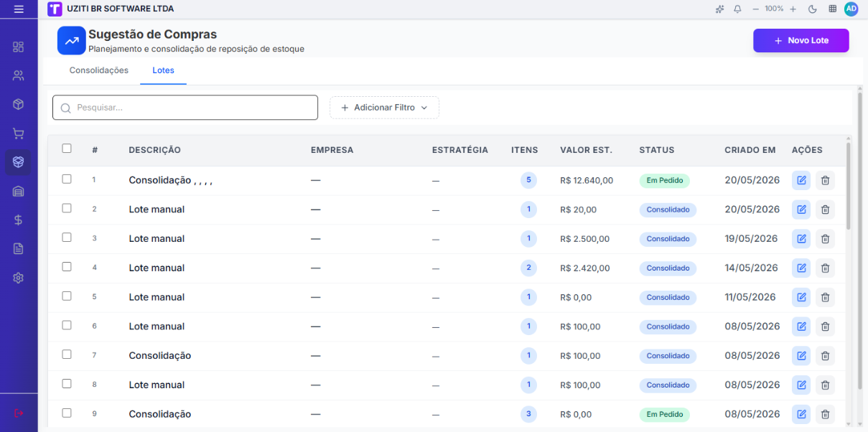
Task: Click the zoom out minus icon
Action: tap(755, 9)
